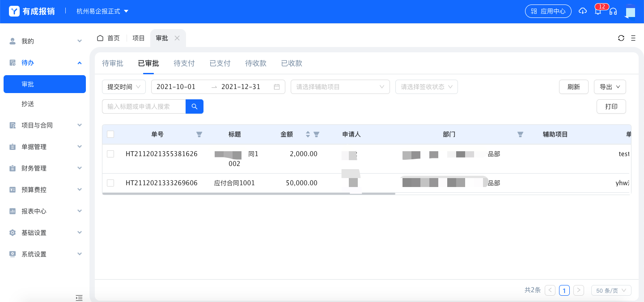Toggle the select-all header checkbox
Viewport: 644px width, 302px height.
tap(110, 134)
